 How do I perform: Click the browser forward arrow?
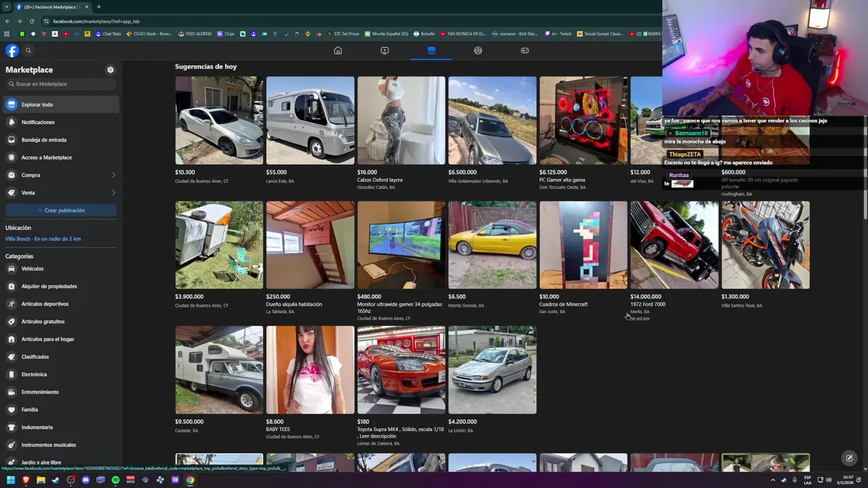(x=19, y=21)
